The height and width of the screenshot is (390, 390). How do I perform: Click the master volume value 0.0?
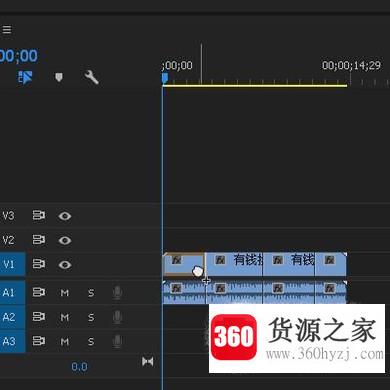[x=79, y=367]
